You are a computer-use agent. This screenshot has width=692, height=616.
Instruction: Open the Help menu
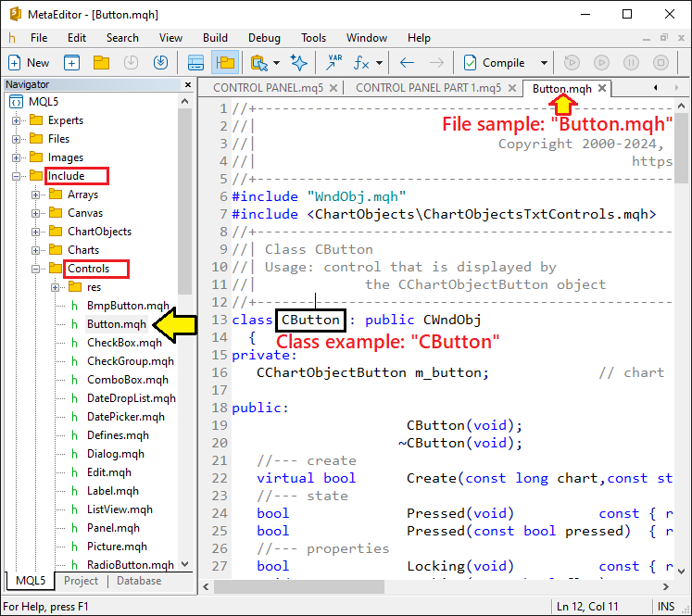coord(419,38)
